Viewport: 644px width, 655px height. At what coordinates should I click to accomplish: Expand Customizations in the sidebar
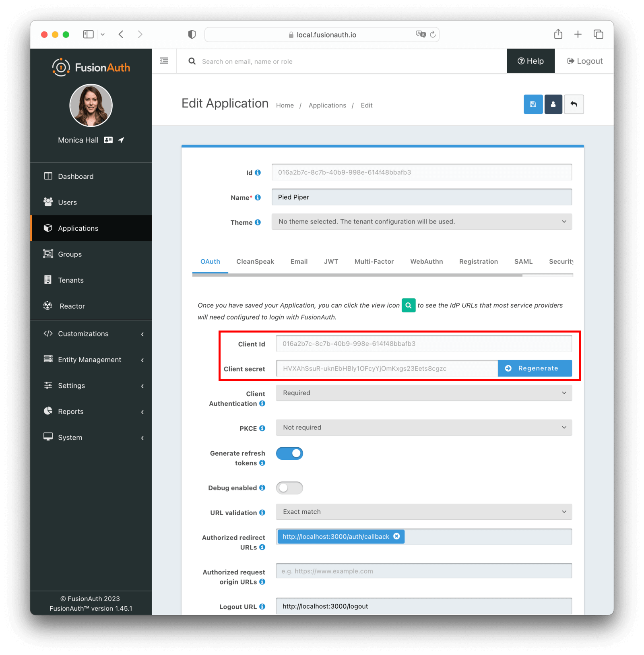coord(91,334)
